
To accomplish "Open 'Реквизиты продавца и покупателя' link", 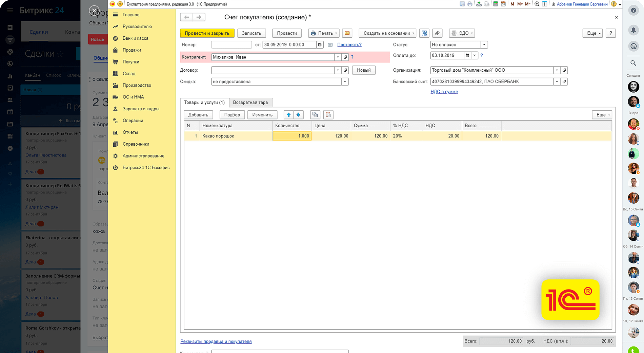I will coord(216,341).
